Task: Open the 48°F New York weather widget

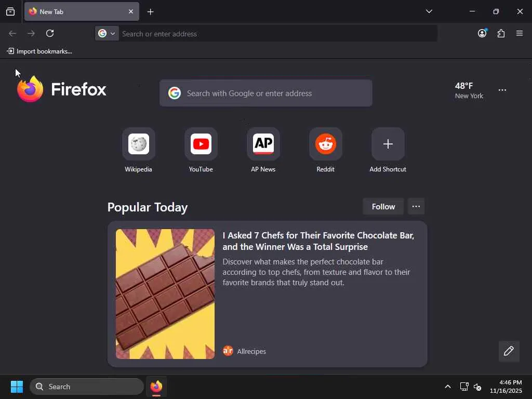Action: (469, 90)
